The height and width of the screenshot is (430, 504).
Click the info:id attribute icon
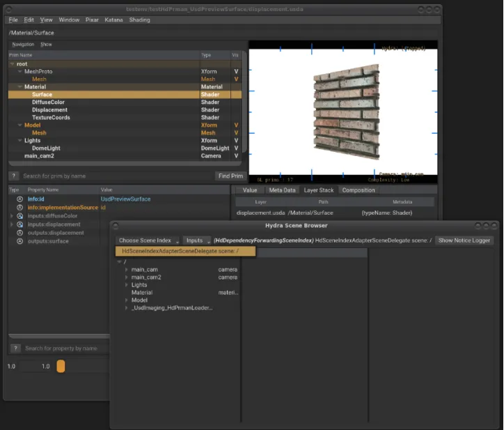20,199
